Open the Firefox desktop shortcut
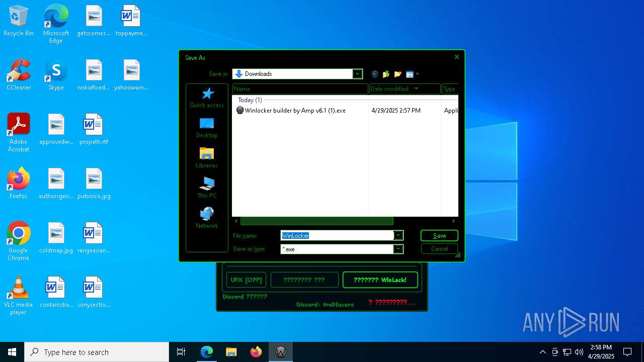Image resolution: width=644 pixels, height=362 pixels. tap(19, 184)
